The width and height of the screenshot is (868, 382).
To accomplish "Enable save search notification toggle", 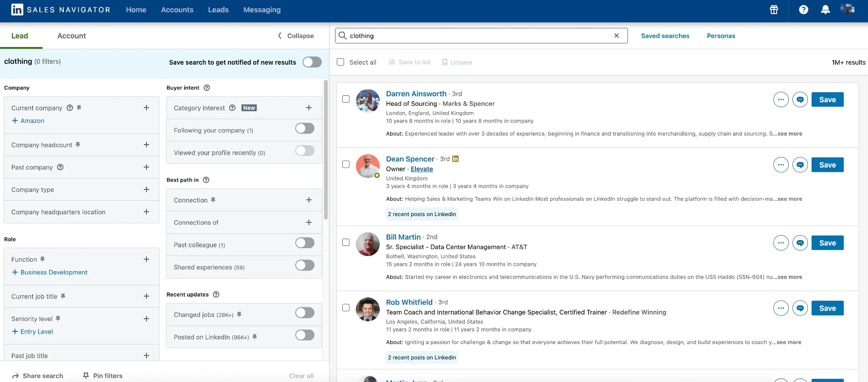I will 312,62.
